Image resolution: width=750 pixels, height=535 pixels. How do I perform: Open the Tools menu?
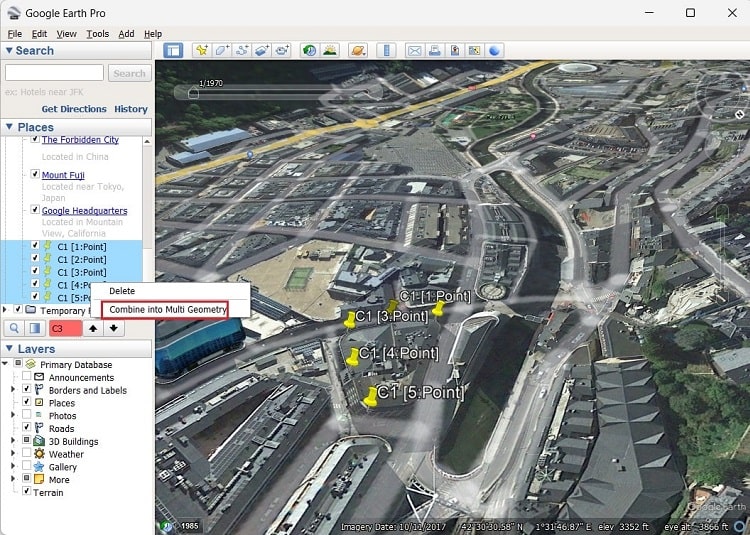click(97, 34)
